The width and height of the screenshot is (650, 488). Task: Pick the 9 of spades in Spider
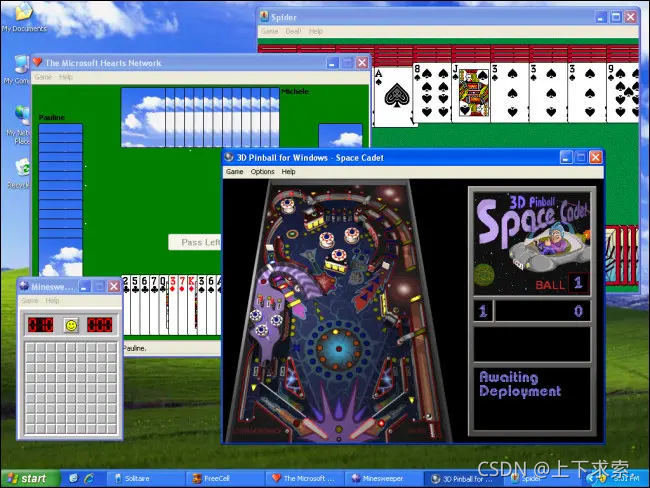[623, 93]
